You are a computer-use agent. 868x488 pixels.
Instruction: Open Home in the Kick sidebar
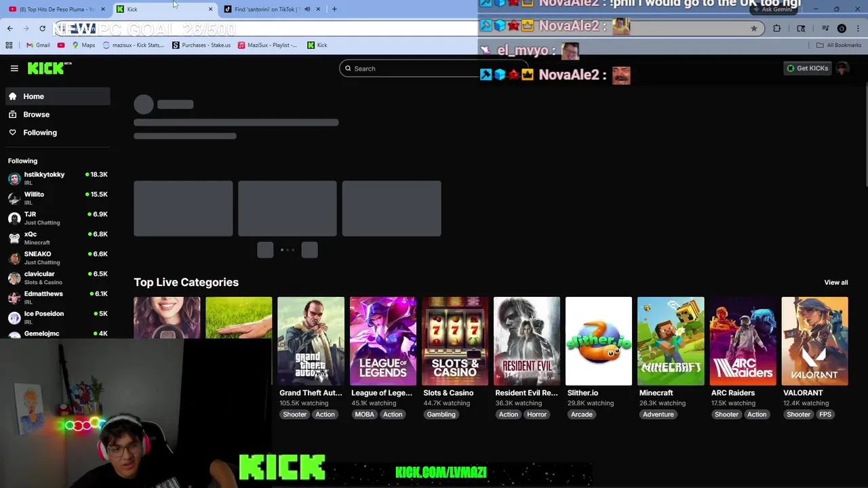point(58,96)
